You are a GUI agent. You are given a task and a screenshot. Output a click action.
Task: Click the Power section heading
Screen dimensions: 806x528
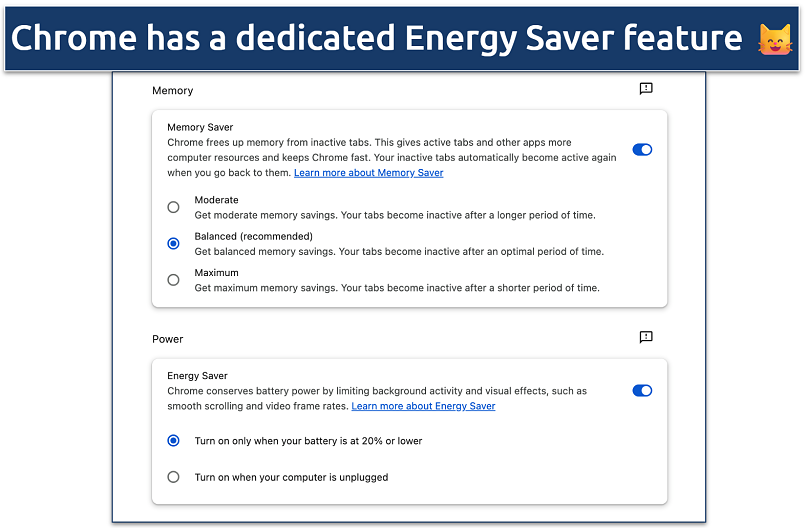click(x=168, y=339)
